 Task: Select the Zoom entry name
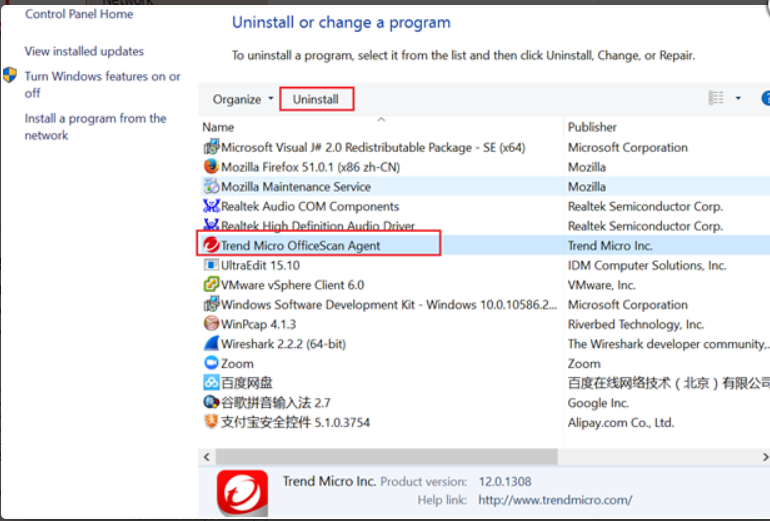point(237,364)
